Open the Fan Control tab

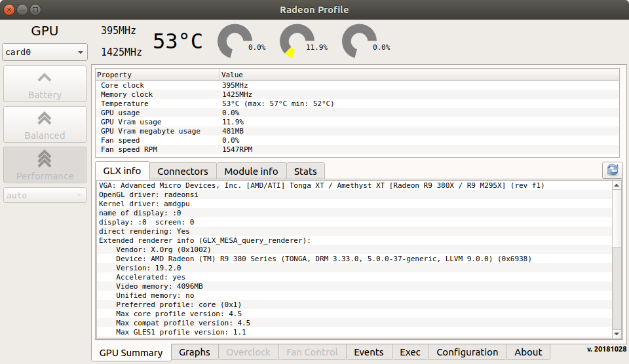(x=312, y=352)
